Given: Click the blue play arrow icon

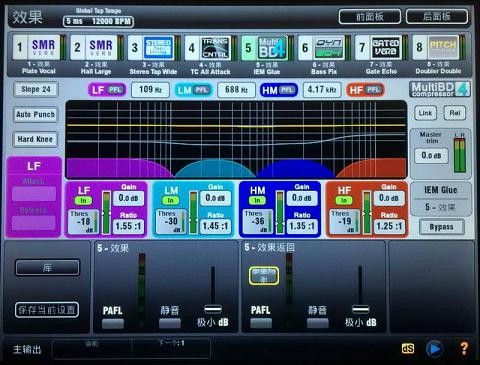Looking at the screenshot, I should 435,349.
